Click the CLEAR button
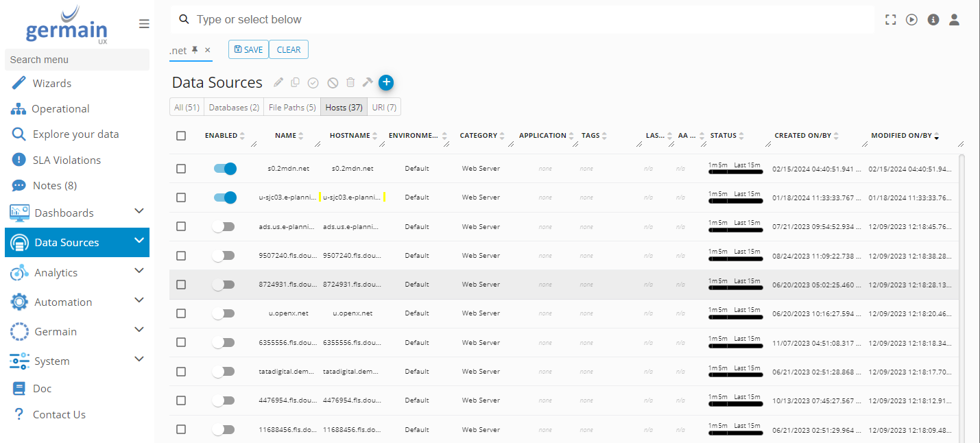 tap(289, 49)
